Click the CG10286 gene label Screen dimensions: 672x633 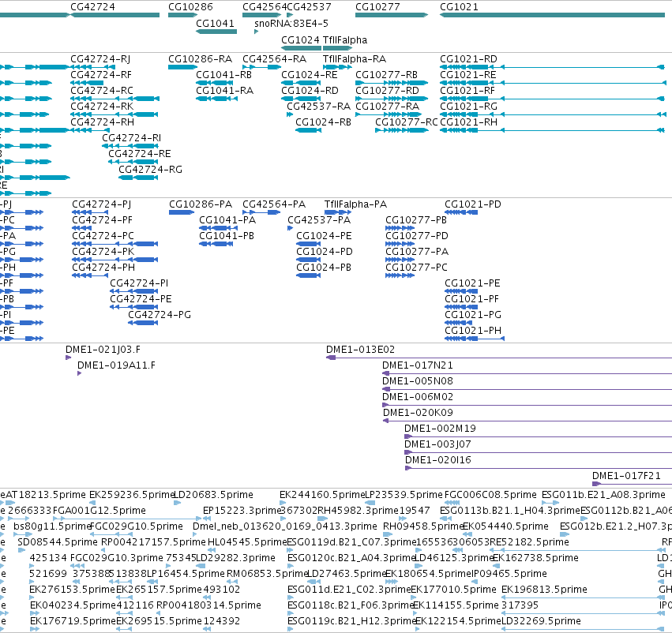[190, 7]
